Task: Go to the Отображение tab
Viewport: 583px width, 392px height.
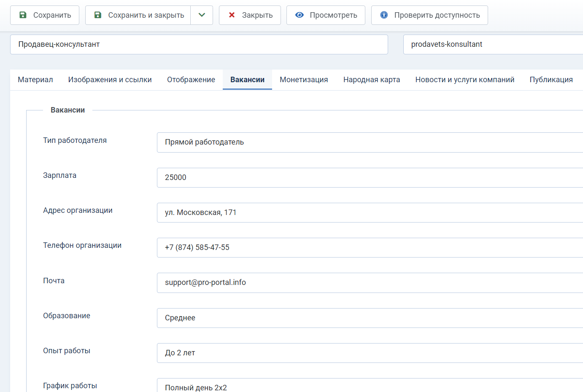Action: point(191,80)
